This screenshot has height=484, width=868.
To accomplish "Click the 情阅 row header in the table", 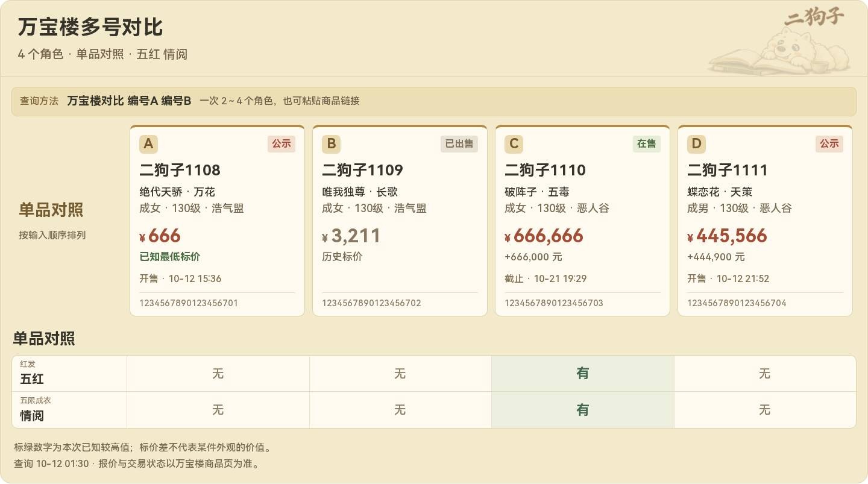I will point(69,410).
